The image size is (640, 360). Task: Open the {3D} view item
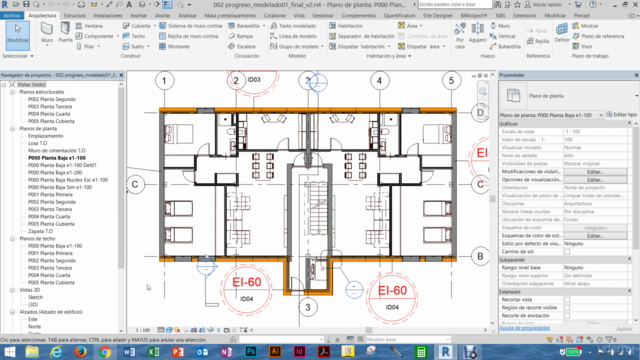click(33, 304)
